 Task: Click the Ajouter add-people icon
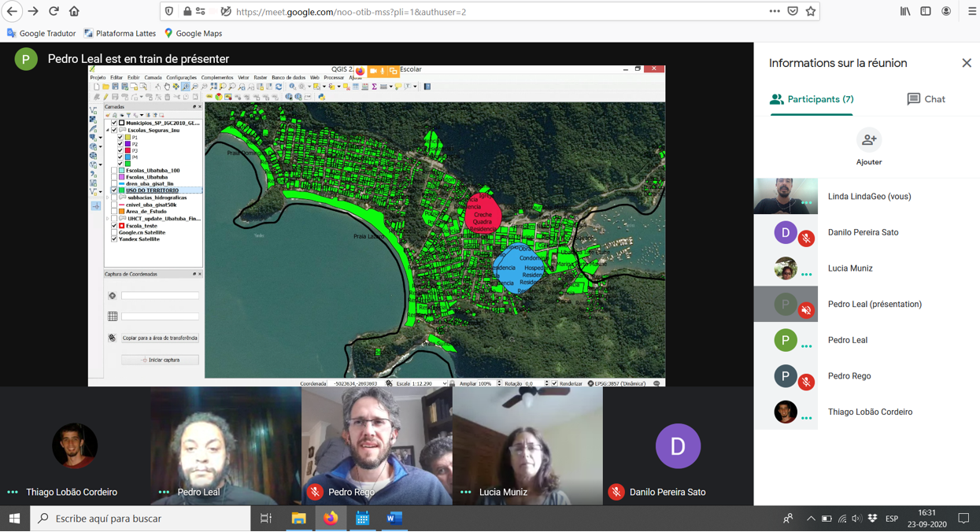coord(868,140)
